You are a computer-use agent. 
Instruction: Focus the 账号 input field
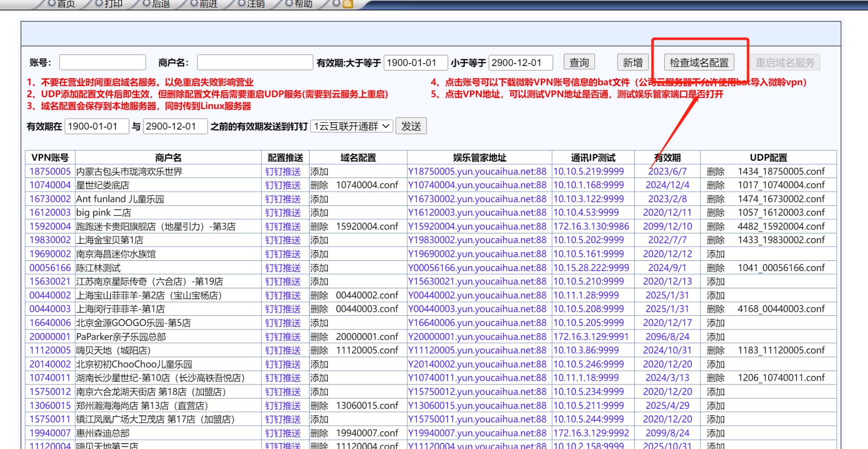pyautogui.click(x=102, y=62)
